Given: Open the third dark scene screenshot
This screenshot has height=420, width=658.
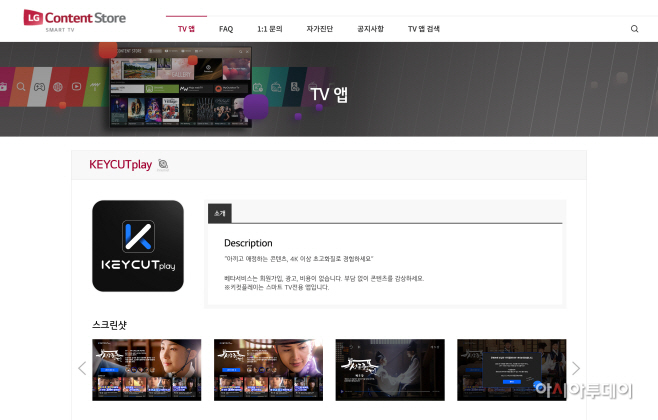Looking at the screenshot, I should [x=390, y=370].
